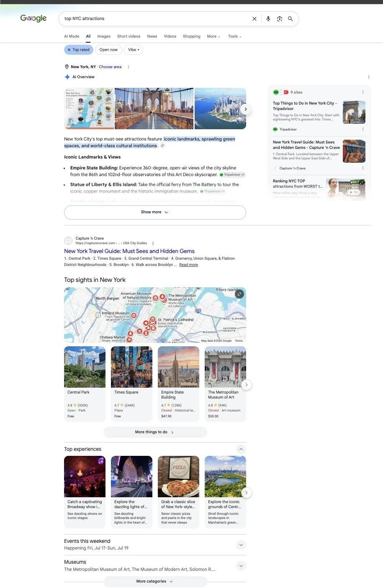The image size is (383, 588).
Task: Switch to the Short videos tab
Action: click(x=129, y=36)
